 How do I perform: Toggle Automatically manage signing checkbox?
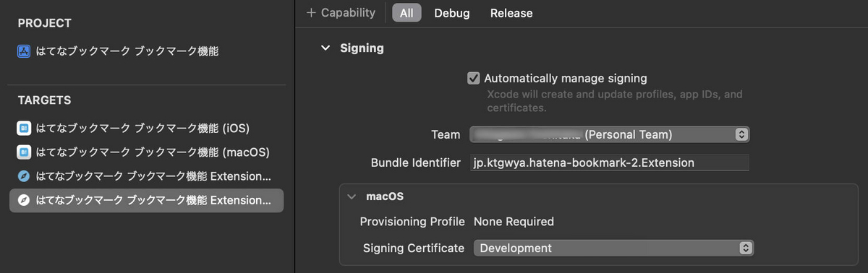[x=474, y=78]
